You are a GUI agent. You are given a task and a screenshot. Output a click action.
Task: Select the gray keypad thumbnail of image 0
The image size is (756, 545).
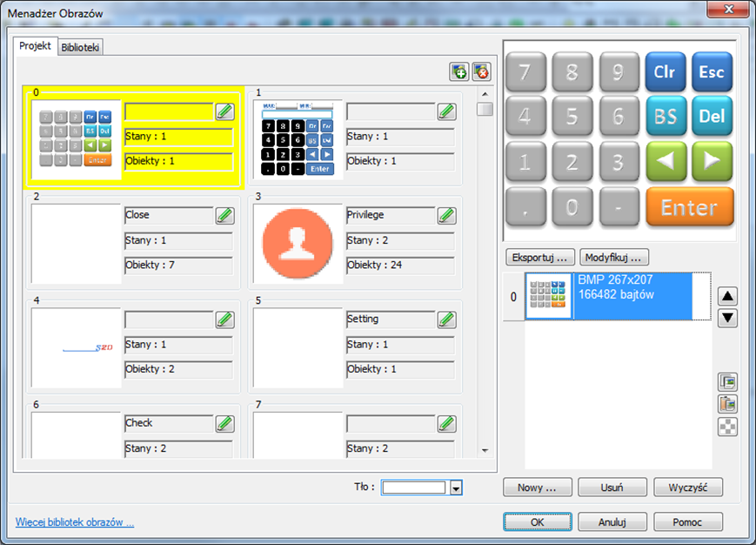(x=77, y=139)
